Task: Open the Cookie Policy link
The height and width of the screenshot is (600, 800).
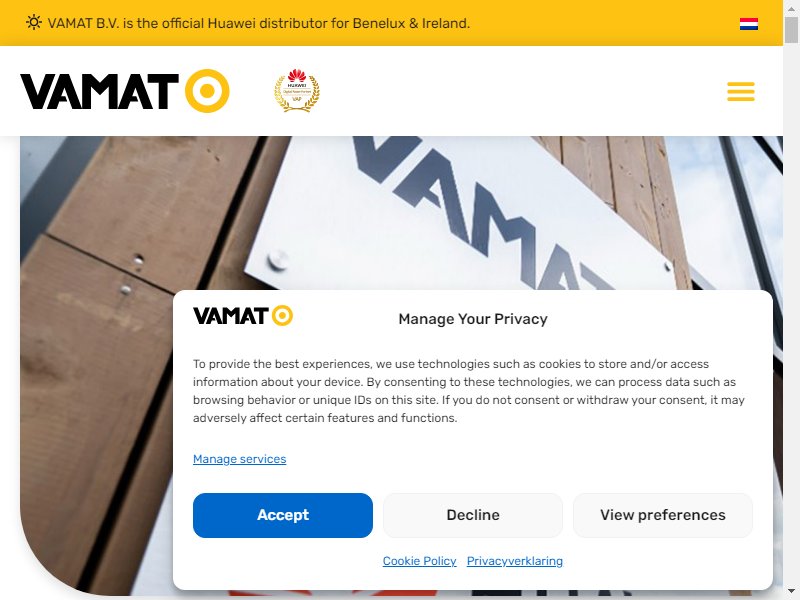Action: click(419, 561)
